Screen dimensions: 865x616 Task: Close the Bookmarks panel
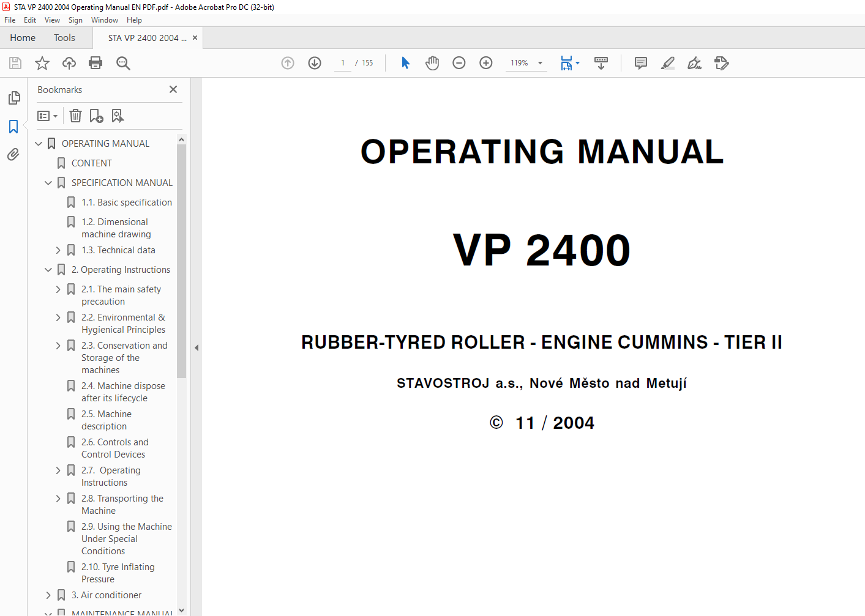pyautogui.click(x=173, y=89)
